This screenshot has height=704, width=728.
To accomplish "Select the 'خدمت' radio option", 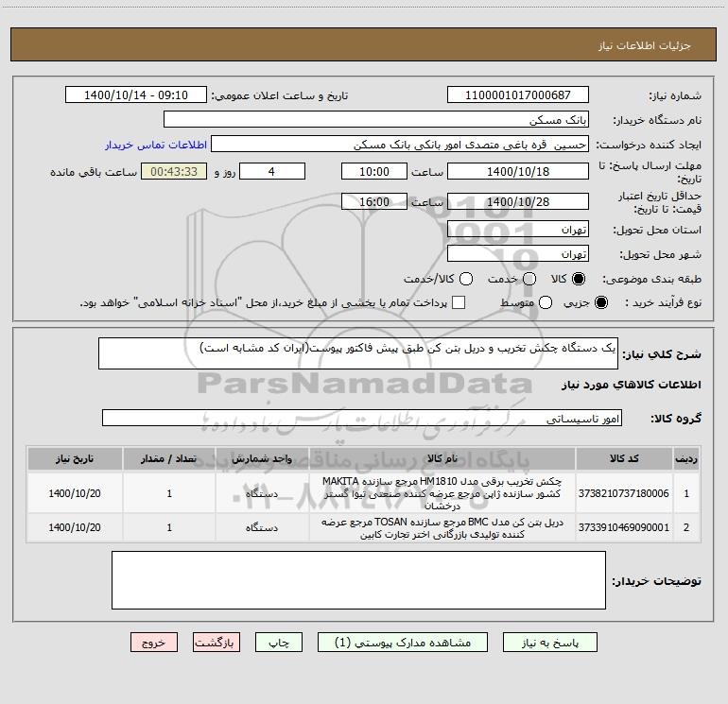I will (x=529, y=279).
